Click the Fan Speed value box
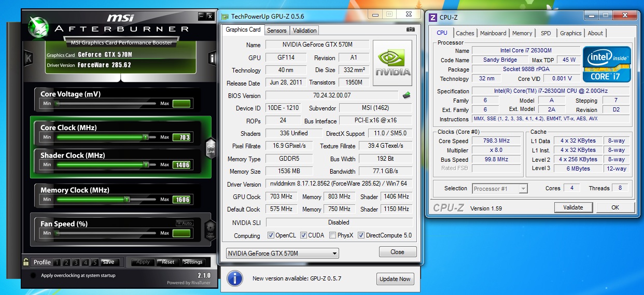Screen dimensions: 644x295 (181, 233)
